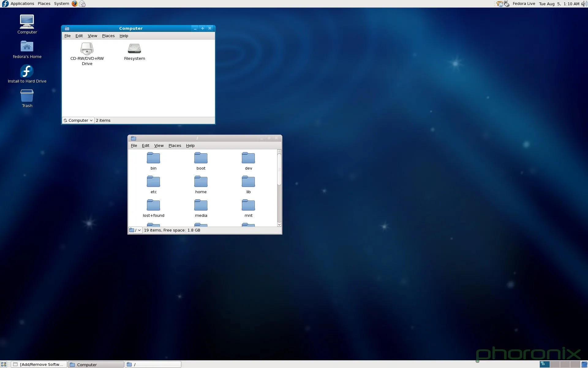Open Places menu in Computer window
588x368 pixels.
(108, 36)
